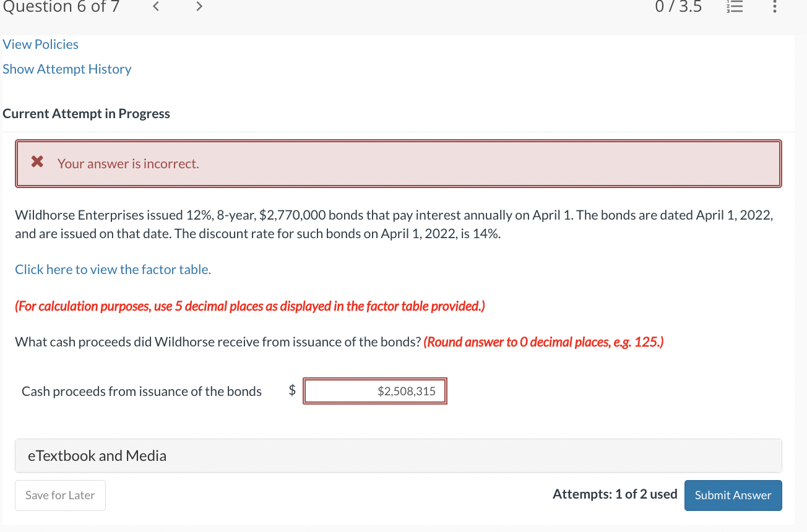Show Attempt History

point(67,69)
